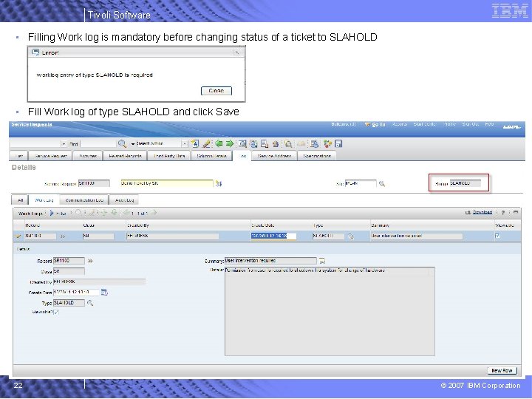Open the Specifications tab
This screenshot has width=532, height=399.
coord(316,156)
